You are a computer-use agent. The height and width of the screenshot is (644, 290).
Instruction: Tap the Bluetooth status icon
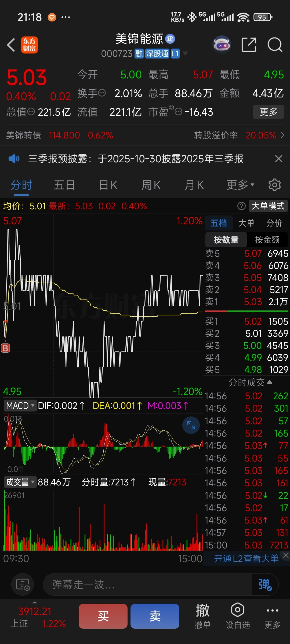click(x=192, y=17)
